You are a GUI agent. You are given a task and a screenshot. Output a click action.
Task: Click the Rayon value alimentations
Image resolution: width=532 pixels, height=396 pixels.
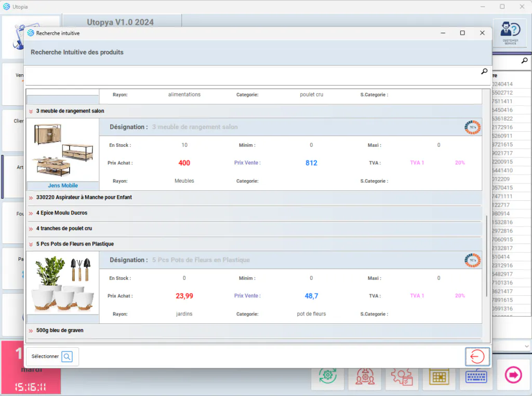pos(184,94)
